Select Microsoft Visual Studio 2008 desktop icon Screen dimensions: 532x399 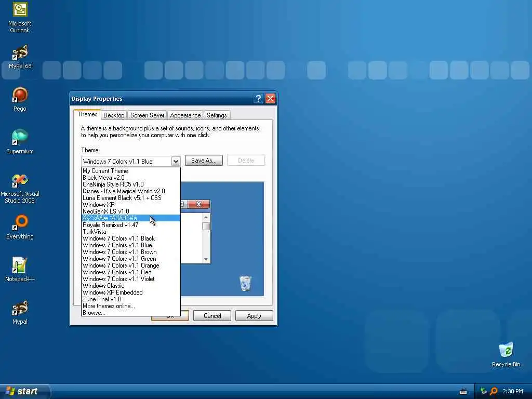tap(20, 188)
